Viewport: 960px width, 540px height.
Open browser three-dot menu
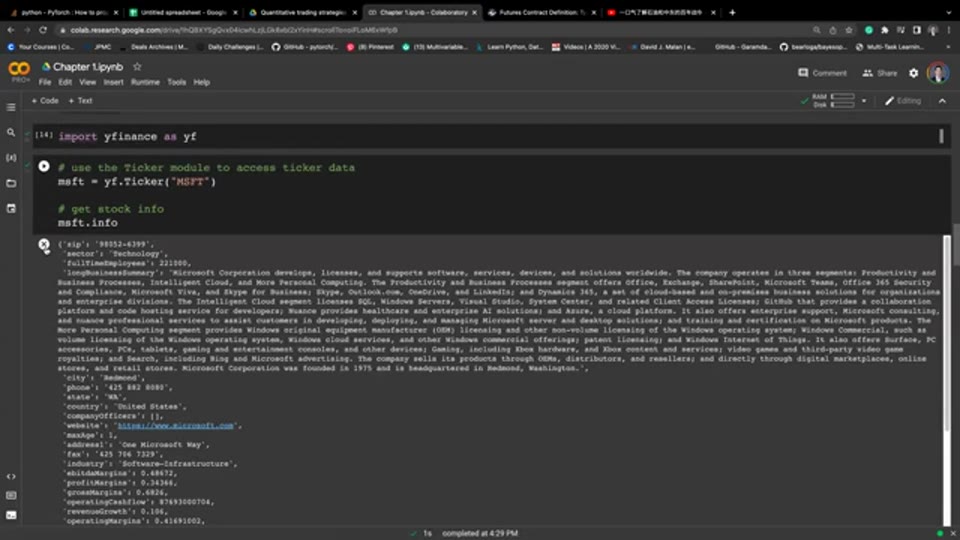(949, 29)
